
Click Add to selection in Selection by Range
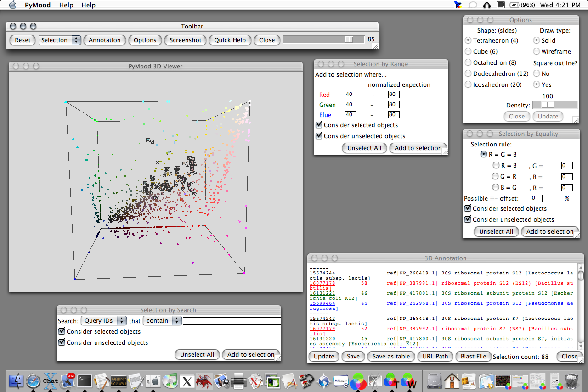(418, 148)
